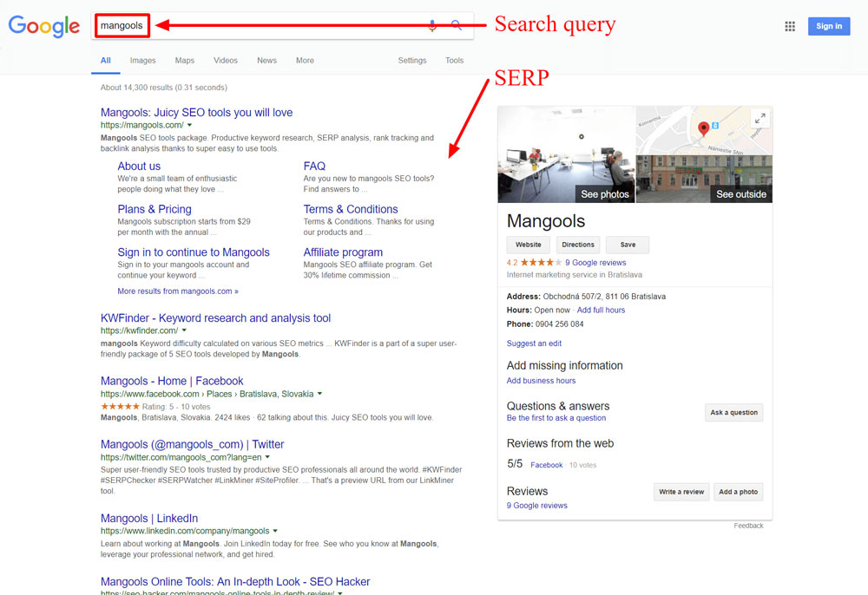Screen dimensions: 868x595
Task: Sign in with the blue button
Action: click(829, 26)
